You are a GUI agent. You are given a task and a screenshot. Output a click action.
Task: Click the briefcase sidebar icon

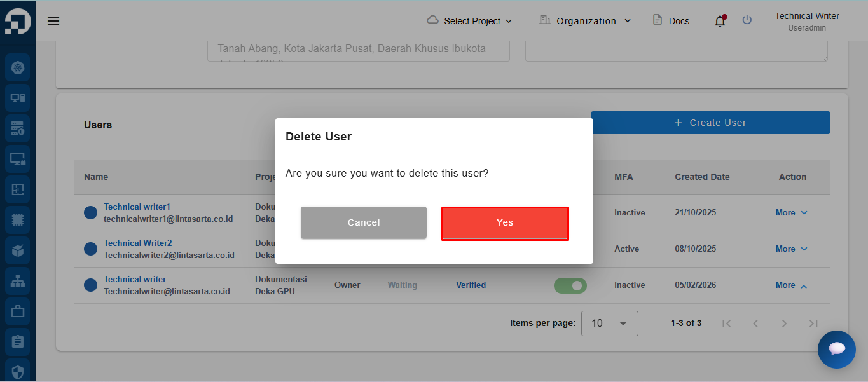point(18,311)
